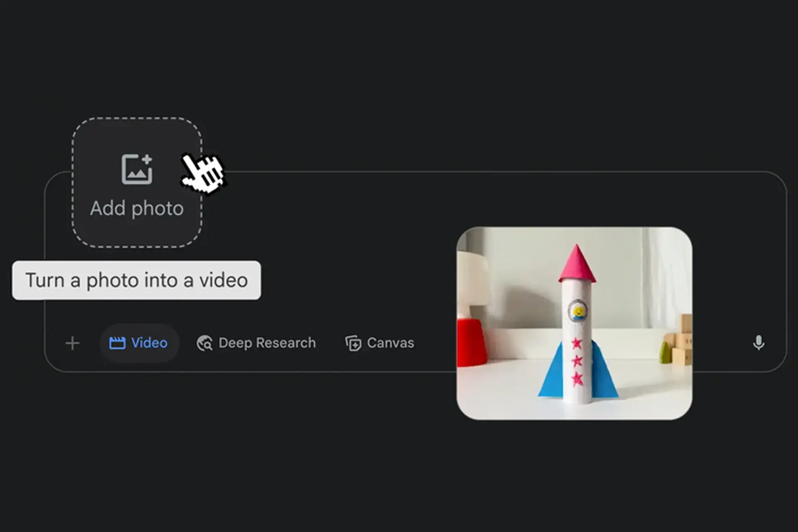
Task: Select the Deep Research text label
Action: tap(267, 343)
